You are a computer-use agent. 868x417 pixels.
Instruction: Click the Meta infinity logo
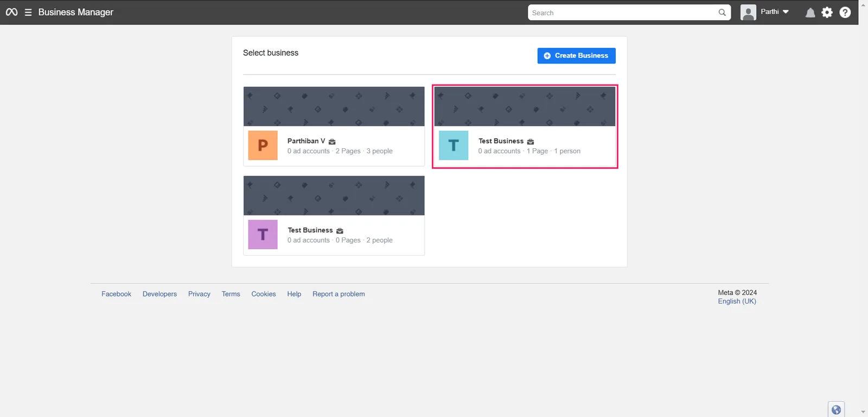[11, 12]
